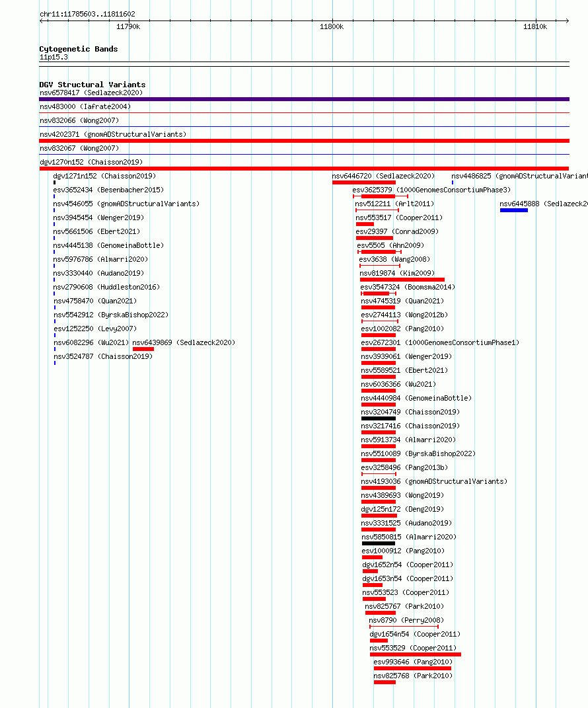Image resolution: width=588 pixels, height=708 pixels.
Task: Click nsv5510089 (ByrskaBishop2022) label
Action: tap(418, 453)
